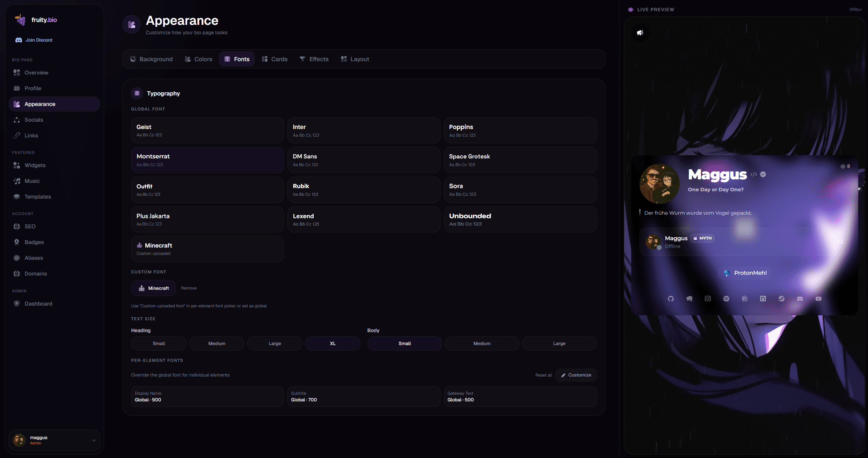Click the ProtonMehl link button in preview
The image size is (868, 458).
coord(745,273)
